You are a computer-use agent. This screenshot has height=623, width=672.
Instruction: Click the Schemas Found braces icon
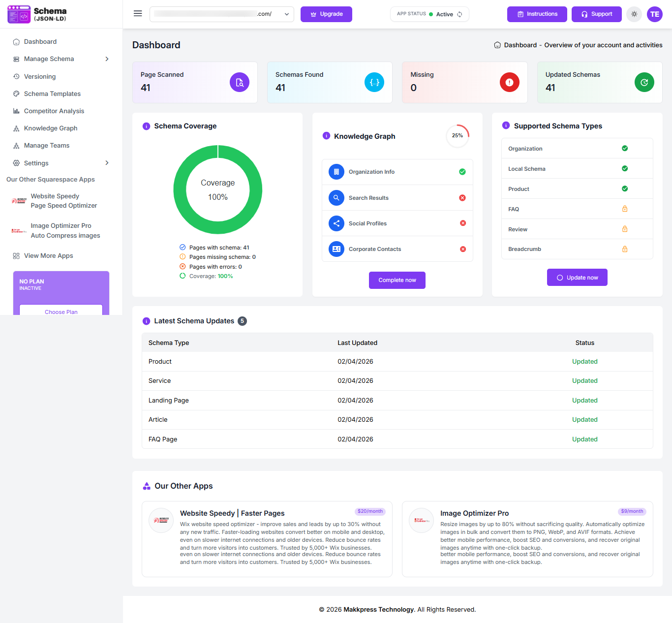pyautogui.click(x=374, y=82)
